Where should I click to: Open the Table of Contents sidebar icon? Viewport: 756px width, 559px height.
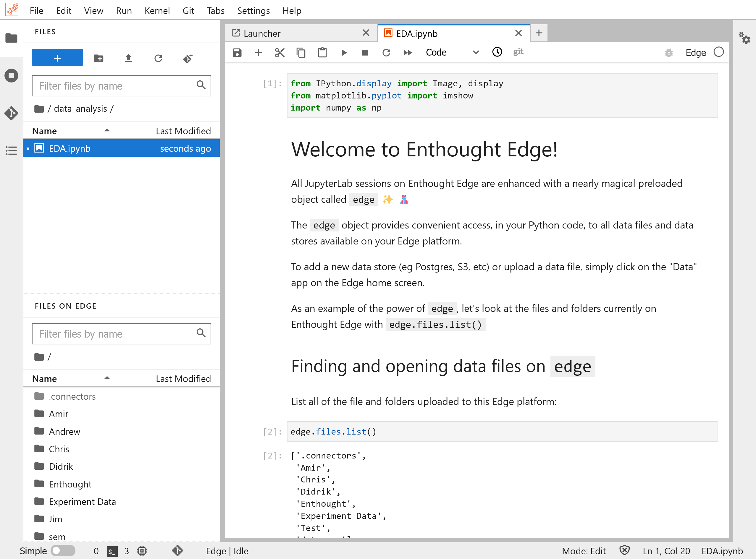pos(11,150)
